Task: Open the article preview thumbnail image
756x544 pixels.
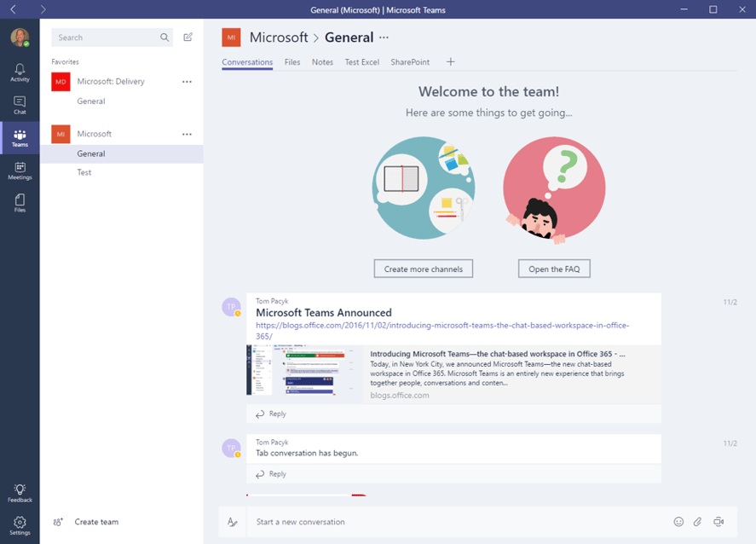Action: pos(305,370)
